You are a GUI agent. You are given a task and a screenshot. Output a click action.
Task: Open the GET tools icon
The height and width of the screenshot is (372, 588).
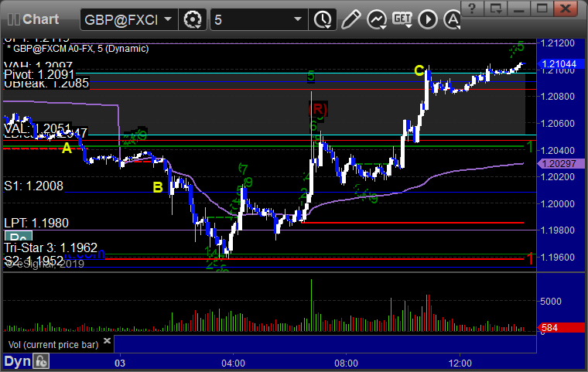pyautogui.click(x=402, y=19)
